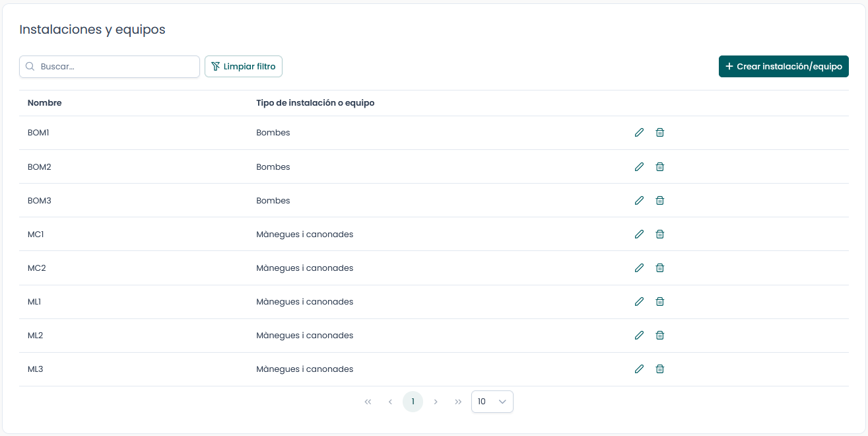
Task: Select the BOM1 name cell
Action: 38,133
